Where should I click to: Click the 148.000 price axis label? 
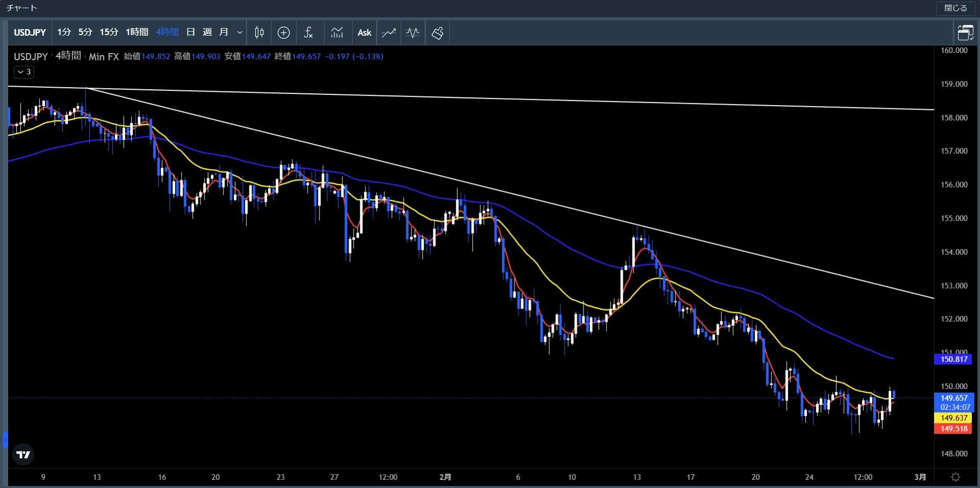pos(954,453)
